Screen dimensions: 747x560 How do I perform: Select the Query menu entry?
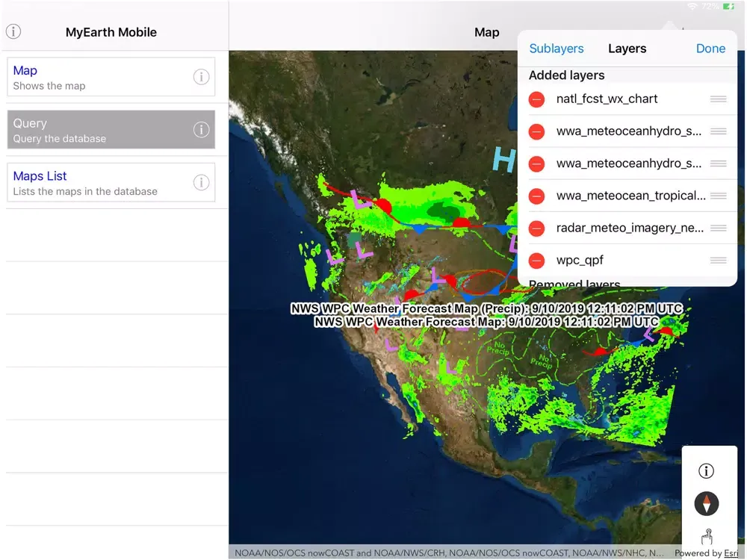pos(111,129)
